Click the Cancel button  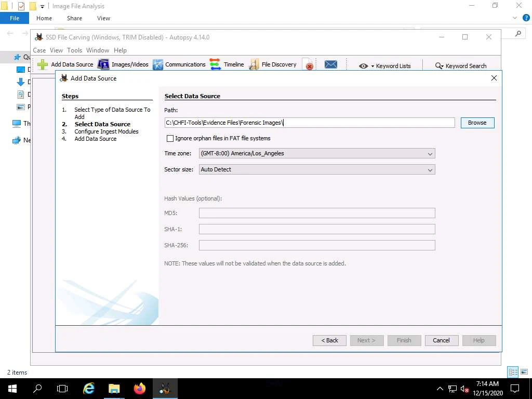point(442,340)
